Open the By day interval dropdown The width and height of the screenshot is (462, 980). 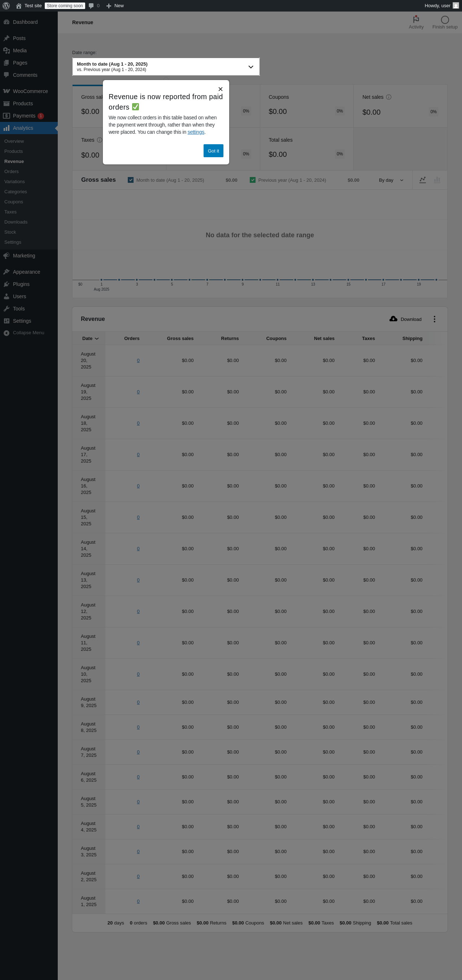(391, 180)
